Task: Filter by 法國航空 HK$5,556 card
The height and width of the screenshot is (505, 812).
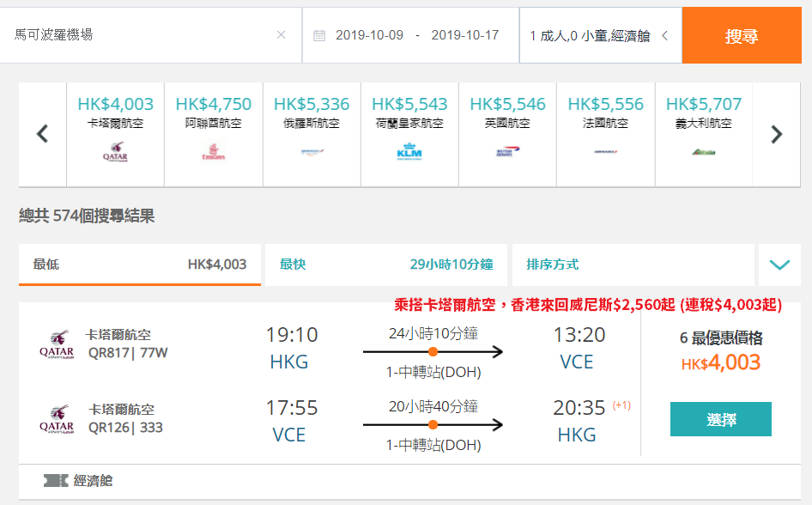Action: click(606, 134)
